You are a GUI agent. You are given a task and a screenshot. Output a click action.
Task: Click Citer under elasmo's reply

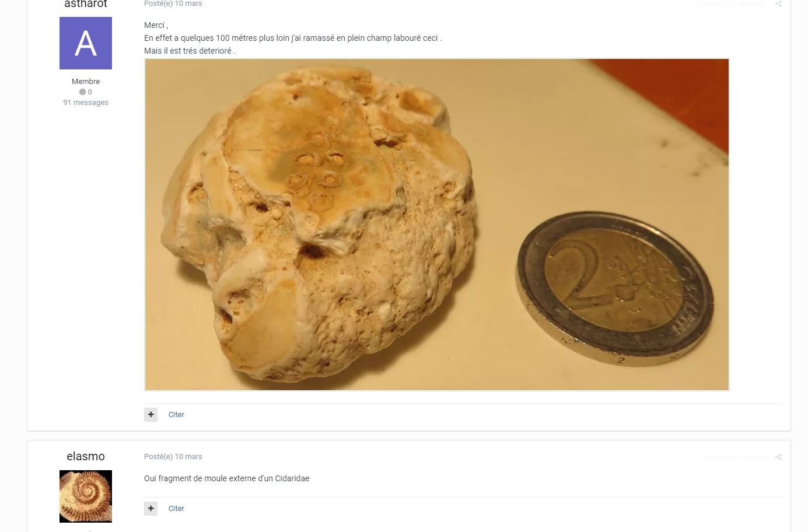(x=176, y=508)
